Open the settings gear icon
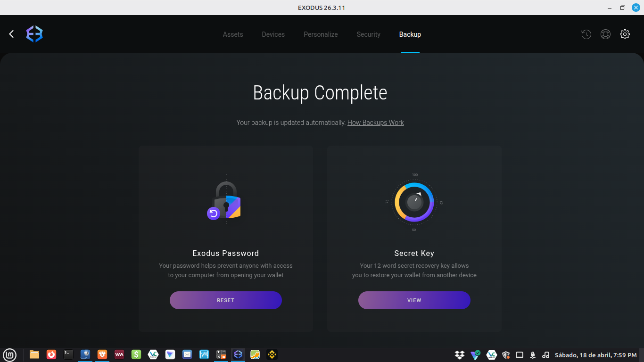 point(625,34)
